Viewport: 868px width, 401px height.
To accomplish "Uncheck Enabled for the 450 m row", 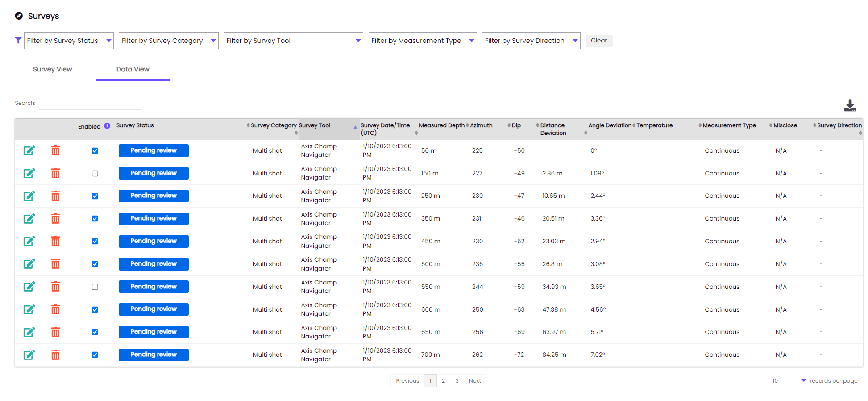I will click(95, 241).
